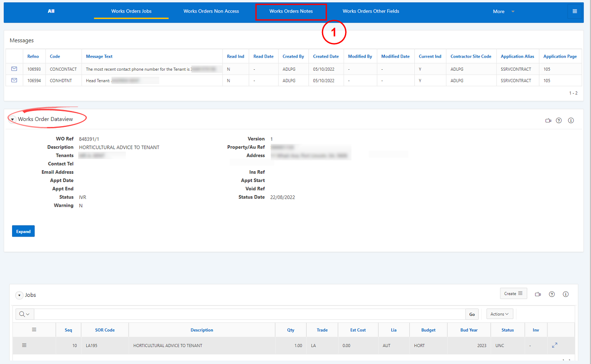
Task: Click info icon in Works Order Dataview header
Action: (571, 120)
